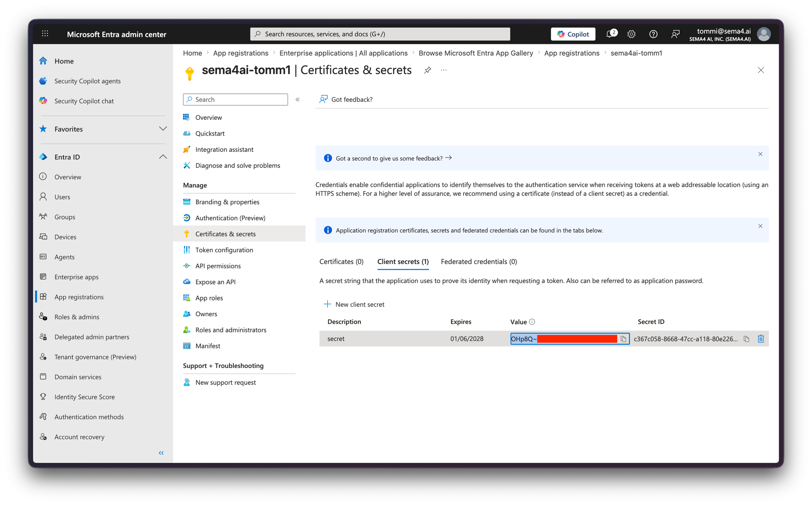Screen dimensions: 812x505
Task: Open portal settings gear icon
Action: [x=631, y=34]
